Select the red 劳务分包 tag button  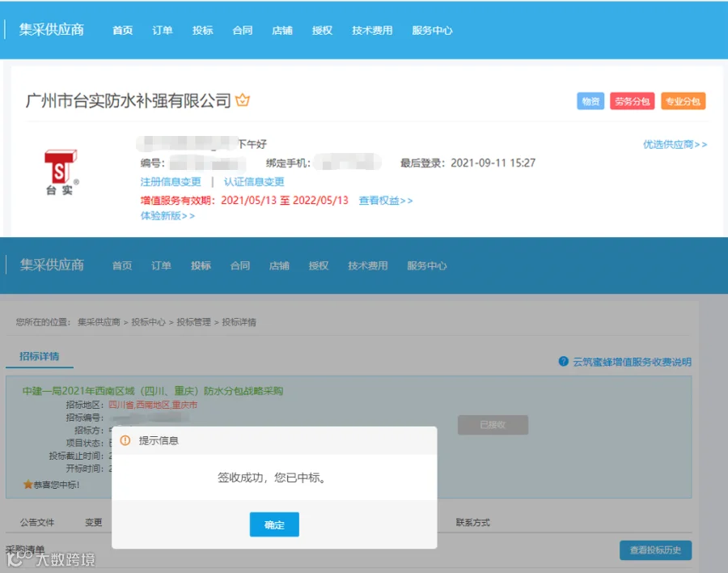point(632,101)
